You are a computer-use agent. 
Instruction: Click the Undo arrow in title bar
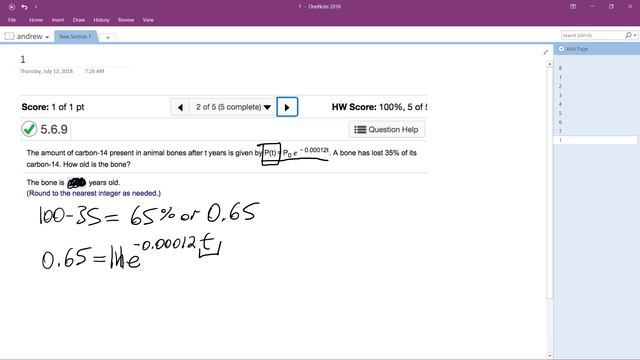click(x=24, y=7)
